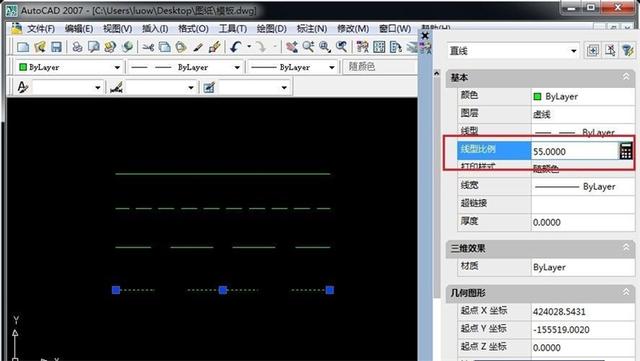
Task: Activate the Pan realtime hand icon
Action: click(291, 47)
